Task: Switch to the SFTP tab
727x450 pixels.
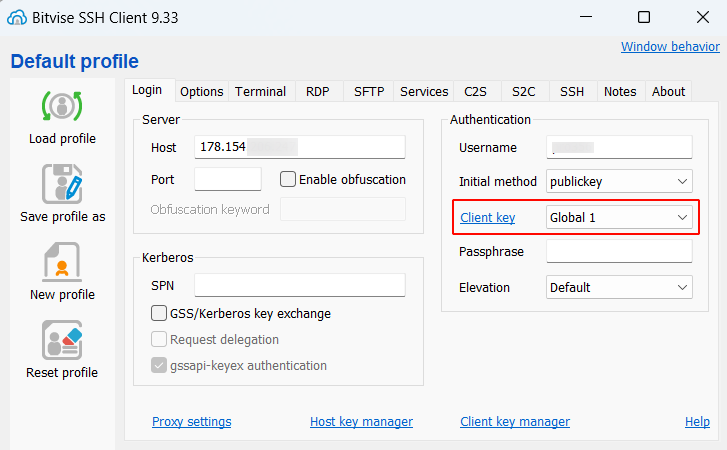Action: 368,91
